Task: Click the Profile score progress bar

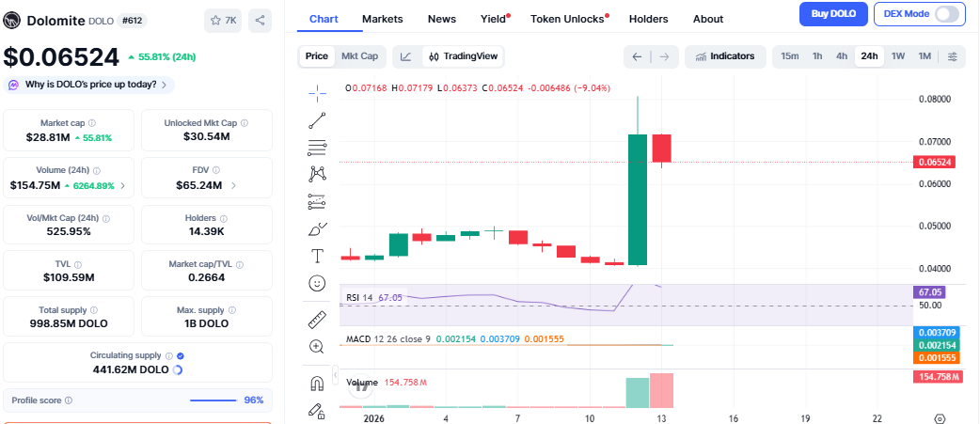Action: (x=213, y=400)
